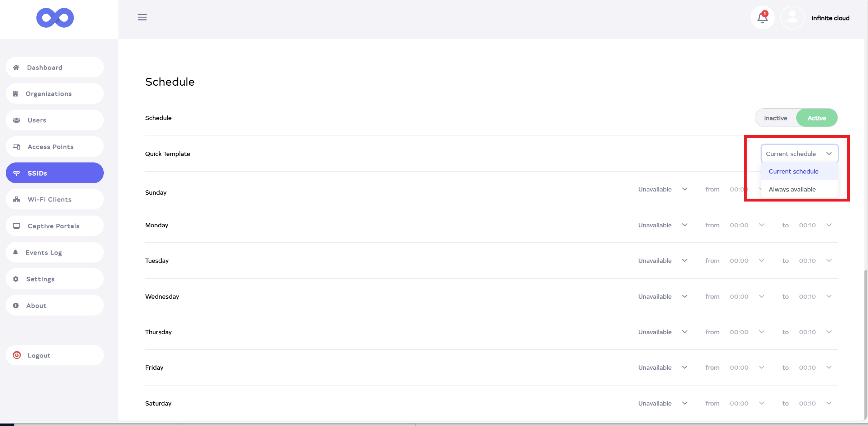Set Schedule toggle to Inactive
This screenshot has width=868, height=426.
(775, 118)
